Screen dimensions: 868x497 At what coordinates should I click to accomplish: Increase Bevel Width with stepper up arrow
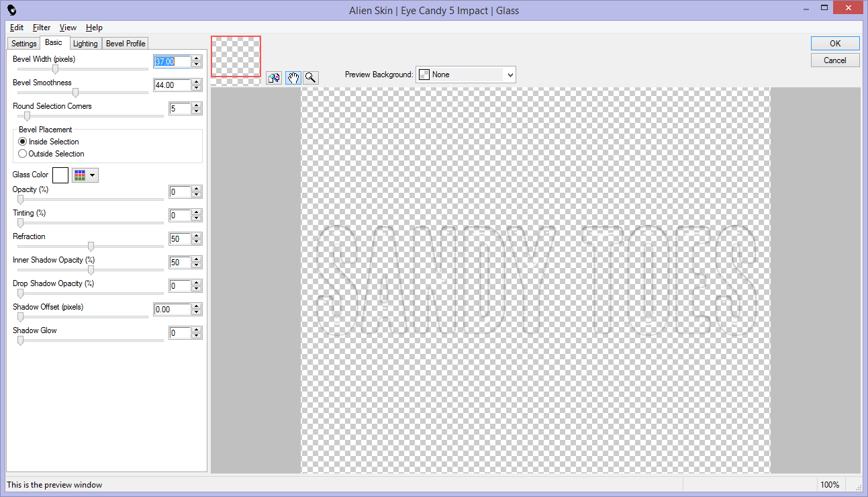197,58
